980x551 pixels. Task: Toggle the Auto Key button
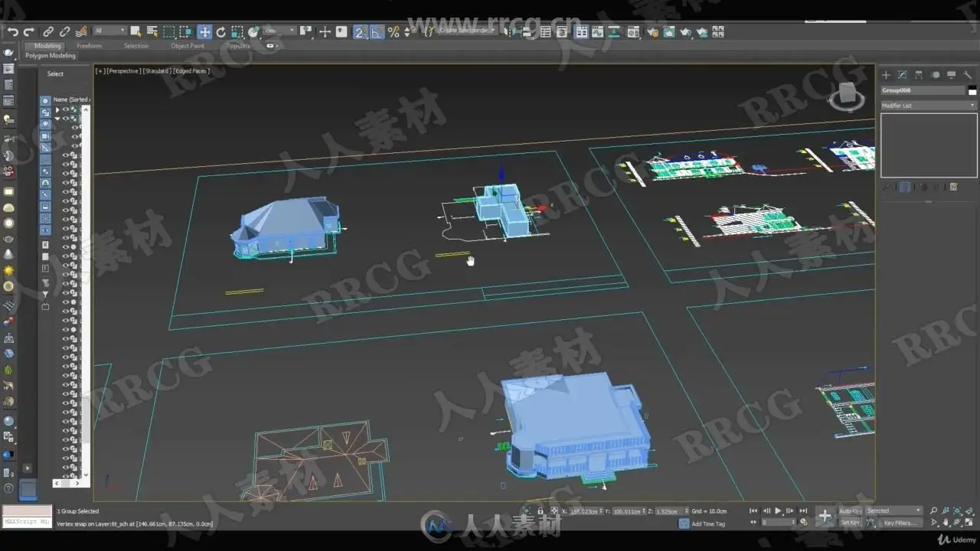[x=850, y=510]
